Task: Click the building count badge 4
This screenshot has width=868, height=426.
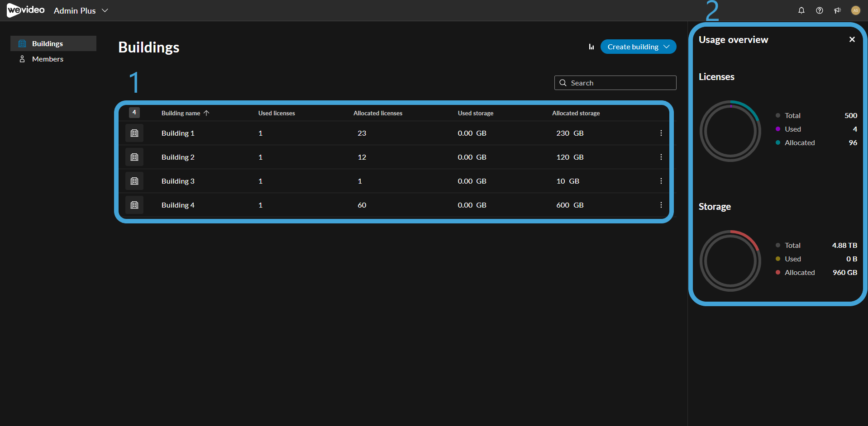Action: pos(134,112)
